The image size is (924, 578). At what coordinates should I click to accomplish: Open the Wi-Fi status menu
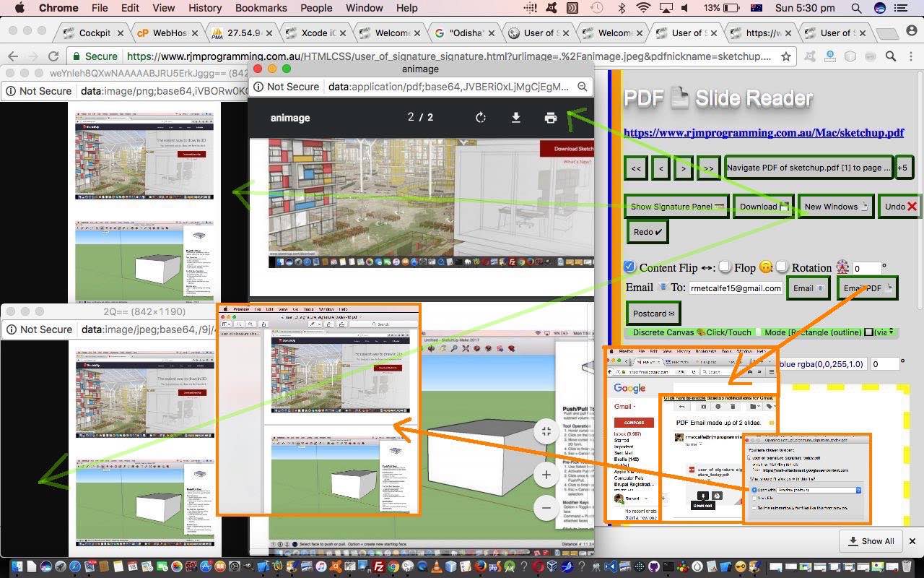click(643, 8)
